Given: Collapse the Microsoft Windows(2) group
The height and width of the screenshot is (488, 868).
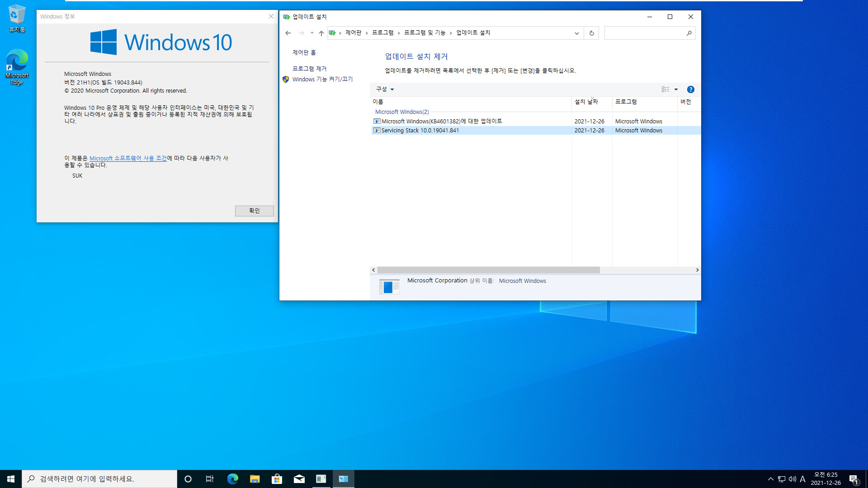Looking at the screenshot, I should point(402,112).
